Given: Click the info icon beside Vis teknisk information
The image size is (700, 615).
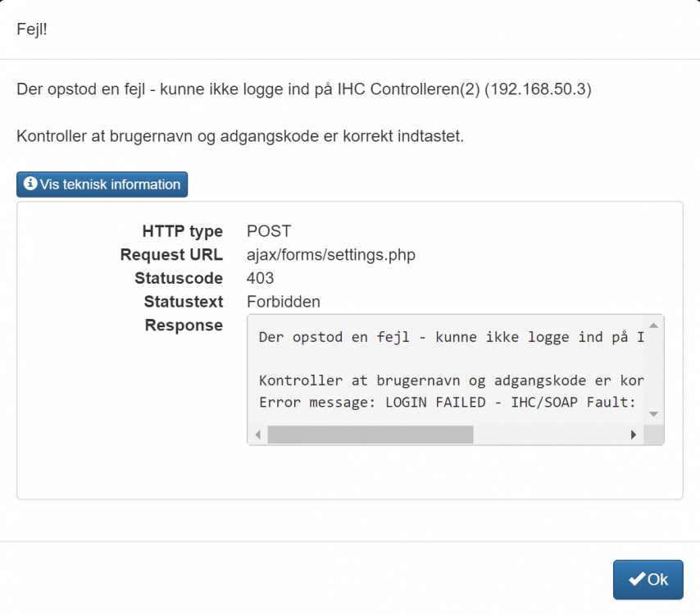Looking at the screenshot, I should 30,184.
